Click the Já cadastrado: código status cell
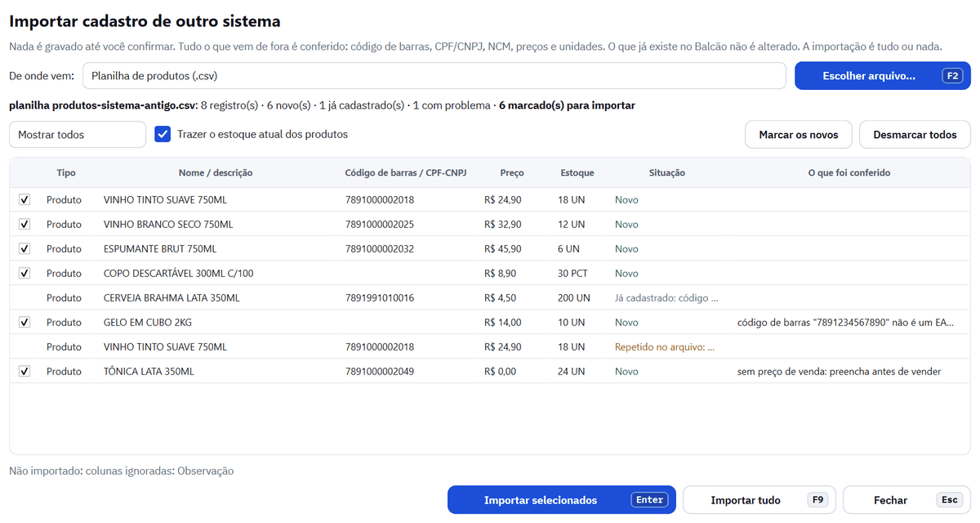This screenshot has width=980, height=523. tap(667, 297)
